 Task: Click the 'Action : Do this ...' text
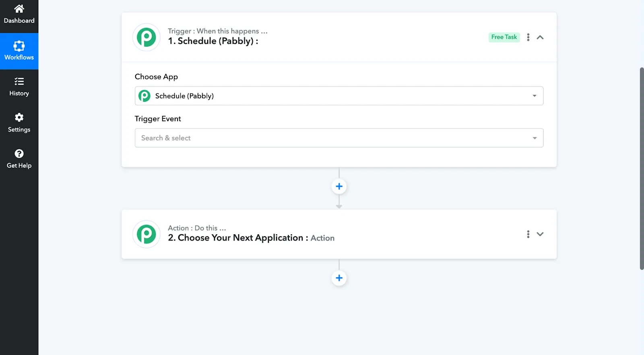click(197, 228)
